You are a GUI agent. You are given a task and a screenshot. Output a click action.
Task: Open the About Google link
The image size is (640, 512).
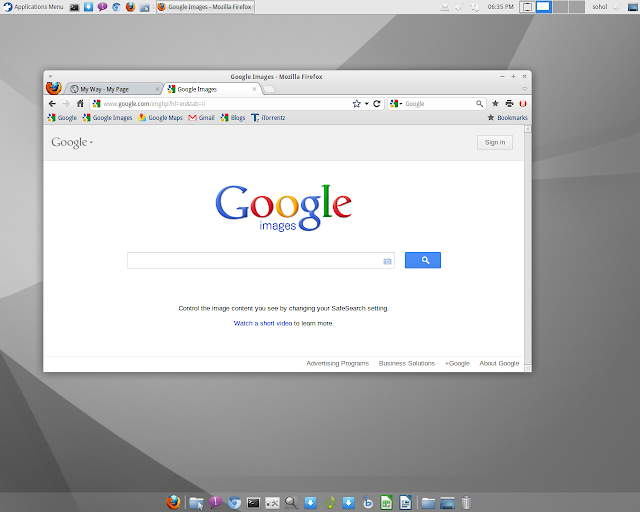tap(499, 363)
